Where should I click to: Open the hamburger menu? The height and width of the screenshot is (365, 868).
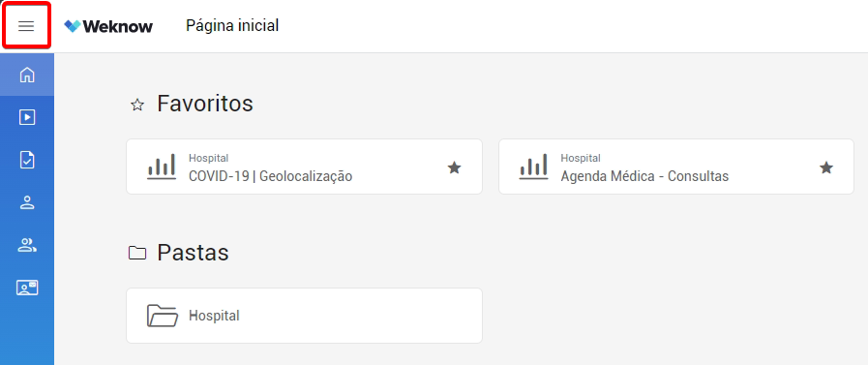click(x=26, y=26)
